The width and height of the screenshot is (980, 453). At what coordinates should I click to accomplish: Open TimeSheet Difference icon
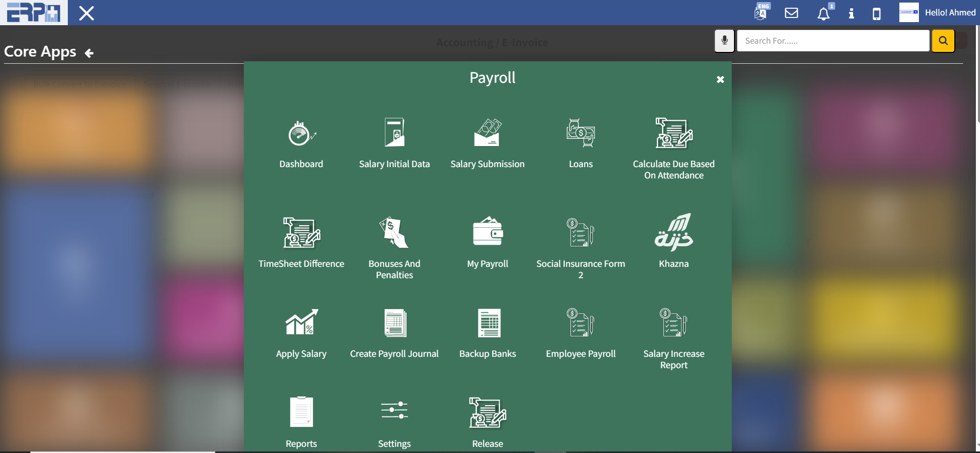pos(301,233)
